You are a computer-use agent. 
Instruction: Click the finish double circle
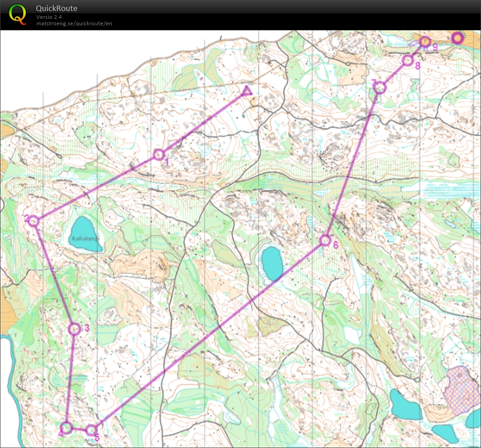(457, 38)
